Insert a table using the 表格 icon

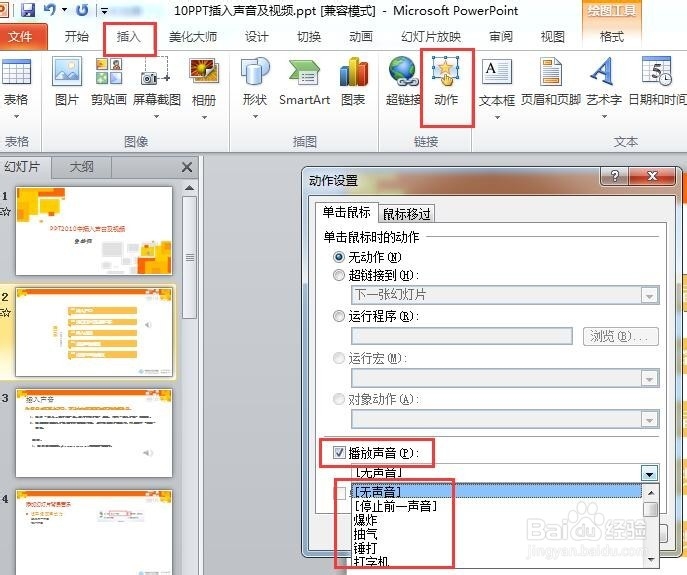[16, 71]
